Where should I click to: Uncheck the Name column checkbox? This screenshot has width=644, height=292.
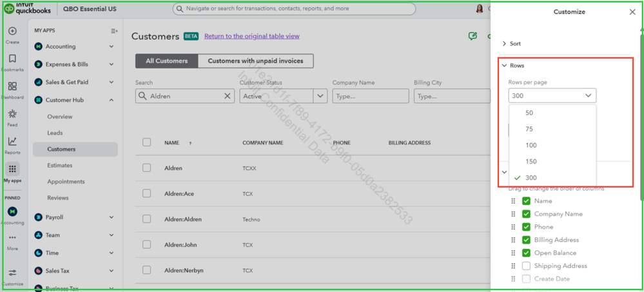click(526, 201)
